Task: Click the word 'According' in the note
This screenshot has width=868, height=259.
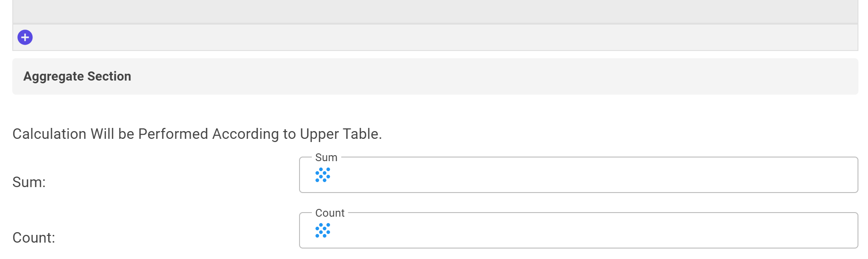Action: [246, 134]
